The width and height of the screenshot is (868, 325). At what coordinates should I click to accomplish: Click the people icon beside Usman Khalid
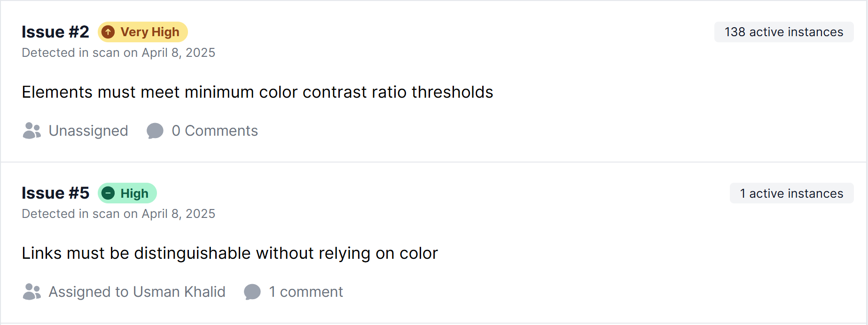pyautogui.click(x=32, y=292)
